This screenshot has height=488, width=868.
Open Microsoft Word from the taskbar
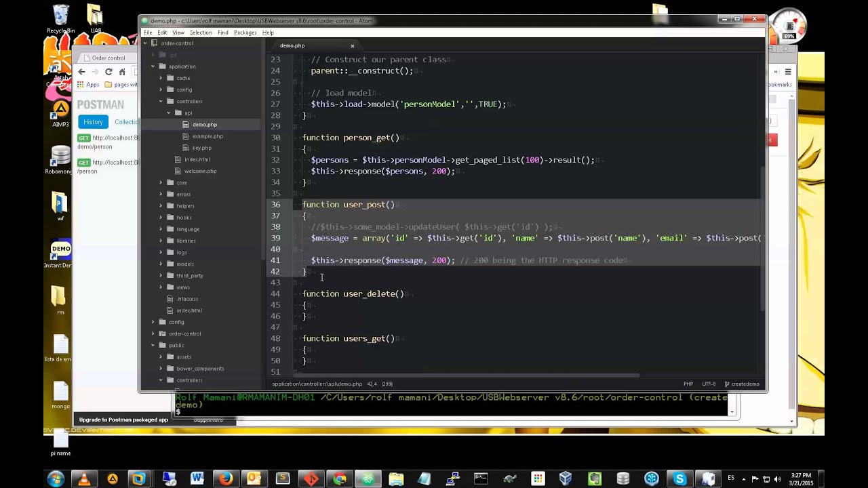click(197, 479)
